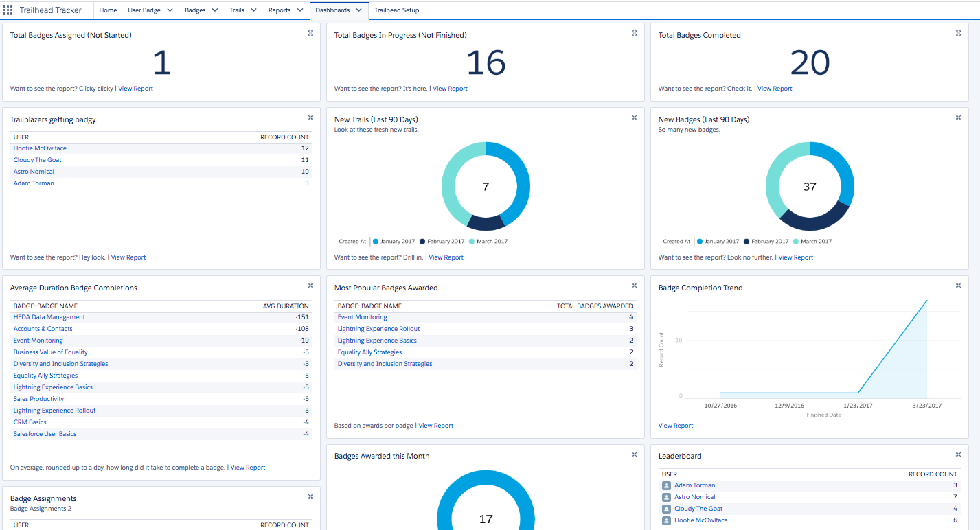The width and height of the screenshot is (980, 530).
Task: Expand the Trailblazers getting badgy widget
Action: pyautogui.click(x=310, y=117)
